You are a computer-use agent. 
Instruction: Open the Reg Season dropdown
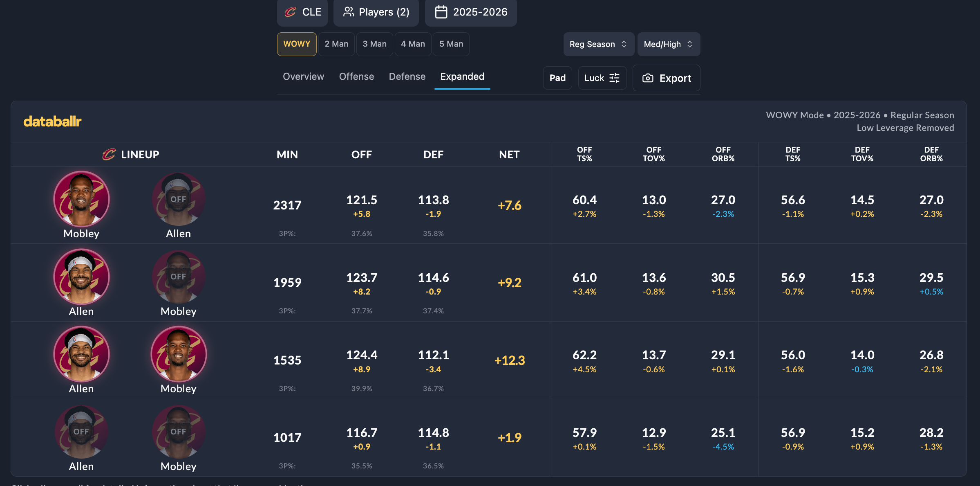pos(598,44)
